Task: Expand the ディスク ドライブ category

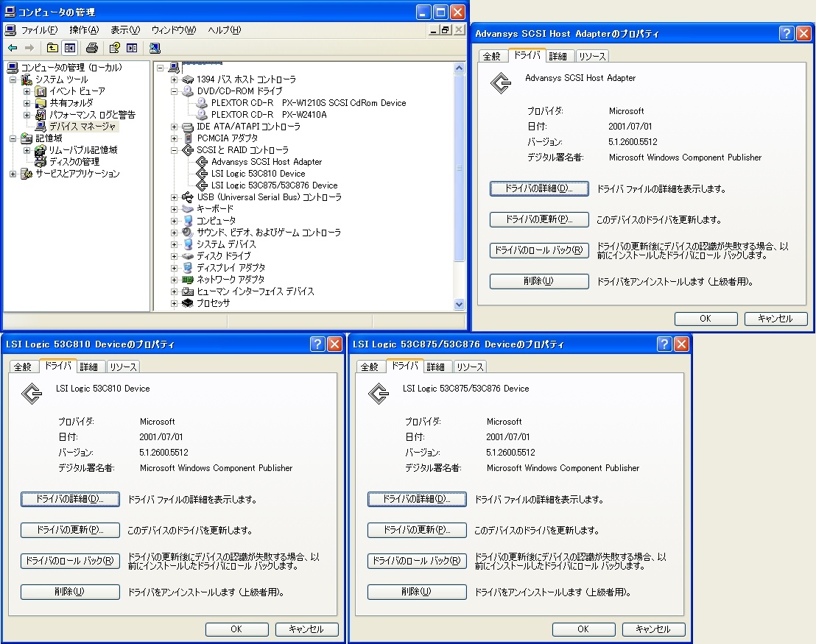Action: (174, 256)
